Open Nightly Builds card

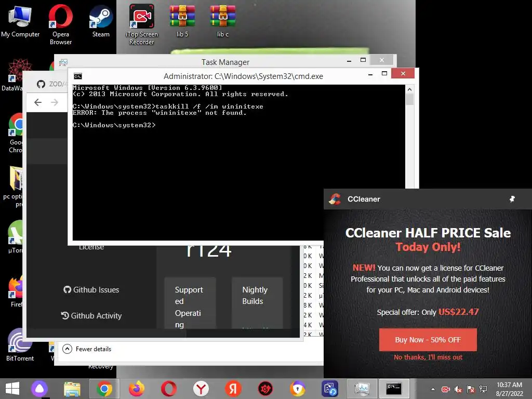click(257, 303)
